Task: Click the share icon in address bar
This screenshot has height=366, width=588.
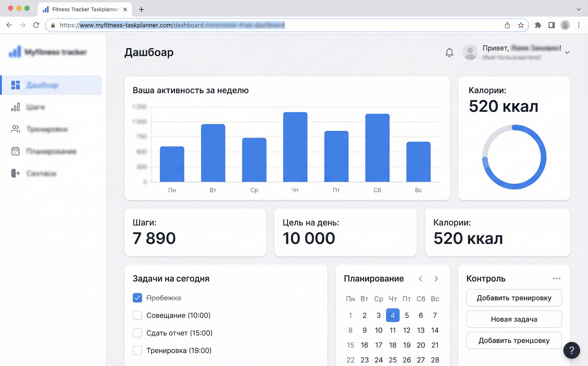Action: coord(507,25)
